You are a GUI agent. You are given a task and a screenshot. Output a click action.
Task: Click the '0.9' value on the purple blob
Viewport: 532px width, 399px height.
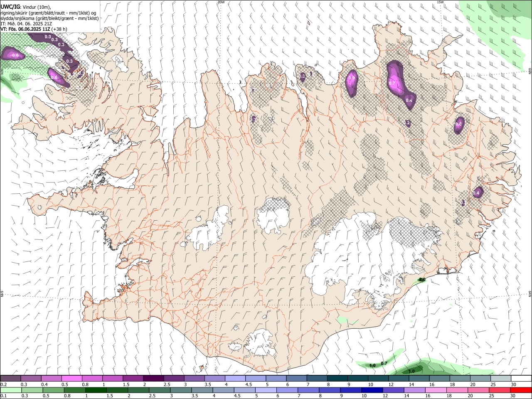pos(352,78)
